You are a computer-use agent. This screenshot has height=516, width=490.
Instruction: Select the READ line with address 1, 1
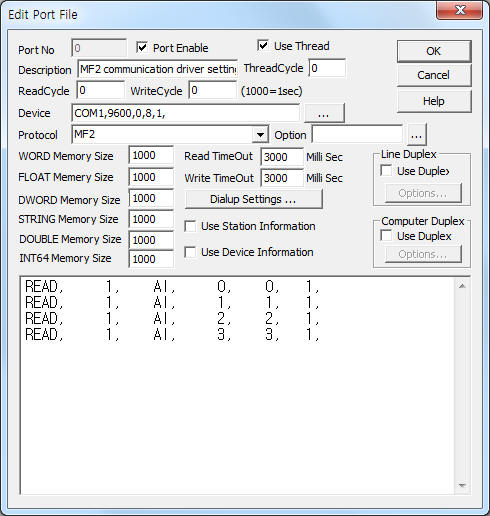pos(172,302)
